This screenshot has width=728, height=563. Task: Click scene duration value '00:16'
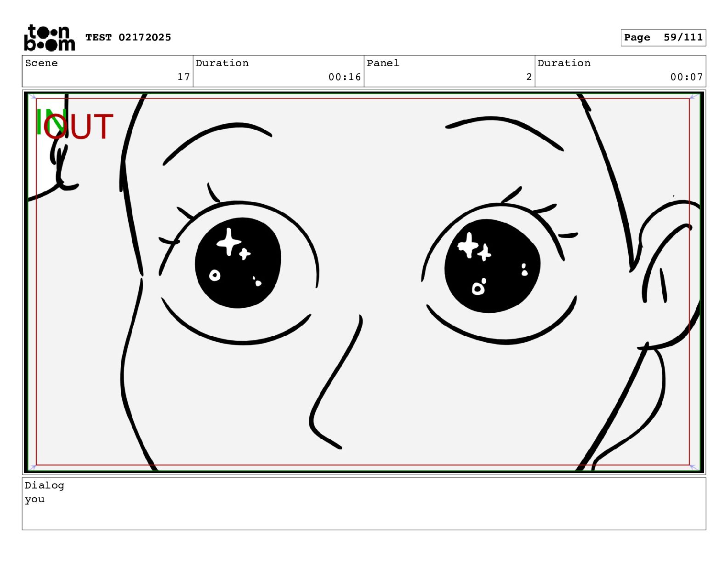[x=345, y=77]
